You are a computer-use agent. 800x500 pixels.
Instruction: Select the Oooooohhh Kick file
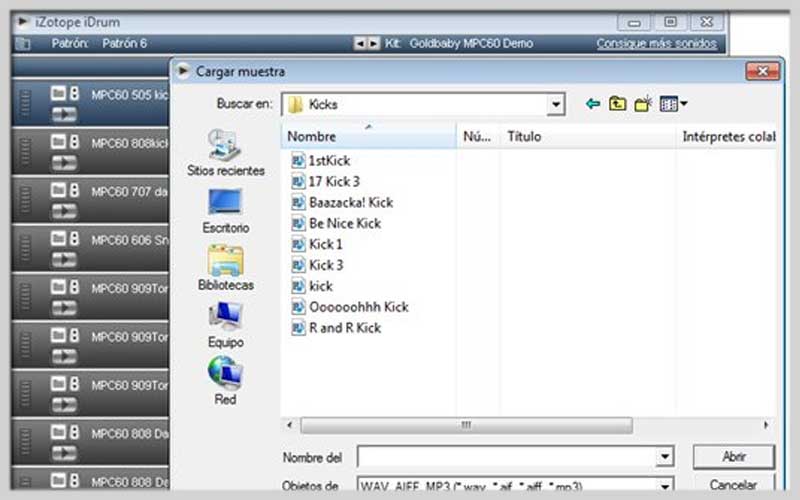[x=350, y=307]
